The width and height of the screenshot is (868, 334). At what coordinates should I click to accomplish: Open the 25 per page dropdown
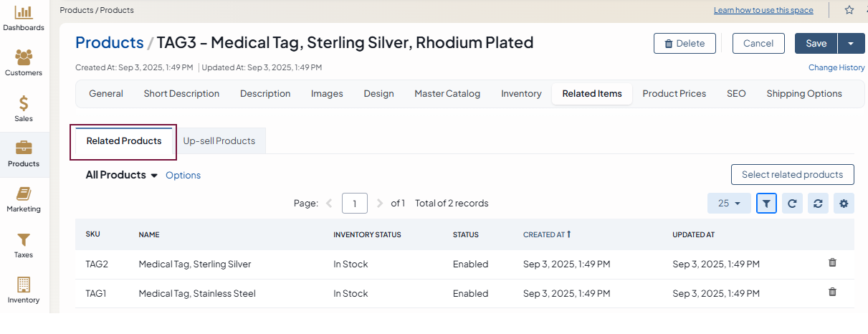point(729,204)
